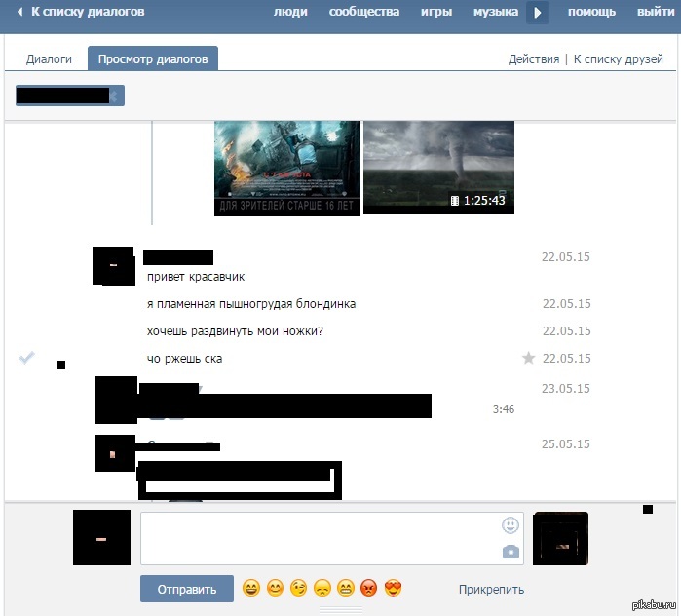Select the sad frowning emoji
681x616 pixels.
click(322, 588)
